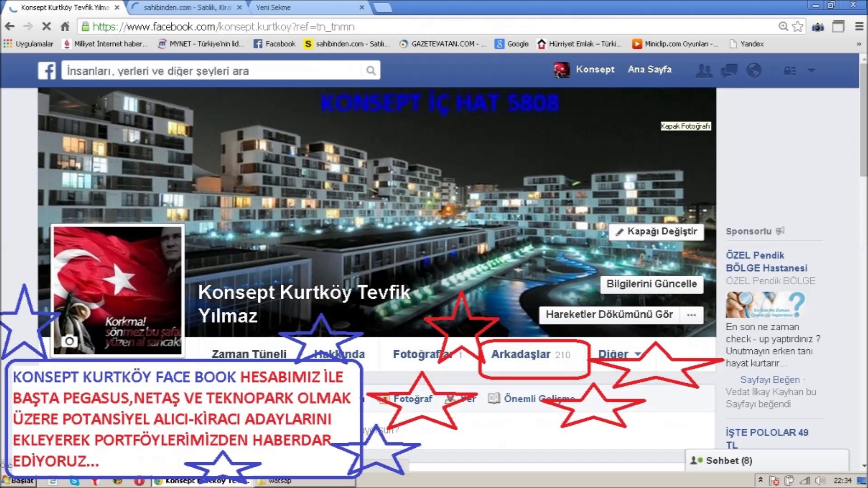
Task: Open the messages icon in the header
Action: (x=729, y=70)
